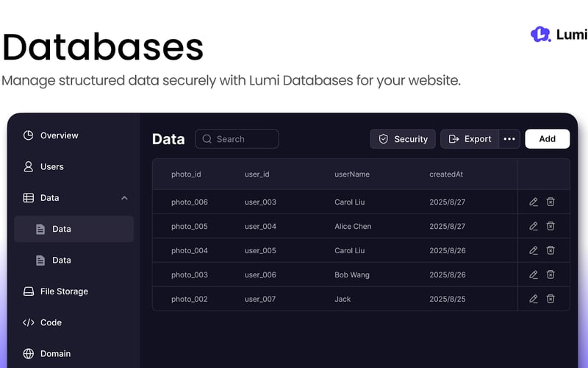The image size is (588, 368).
Task: Delete the photo_004 row
Action: [550, 250]
